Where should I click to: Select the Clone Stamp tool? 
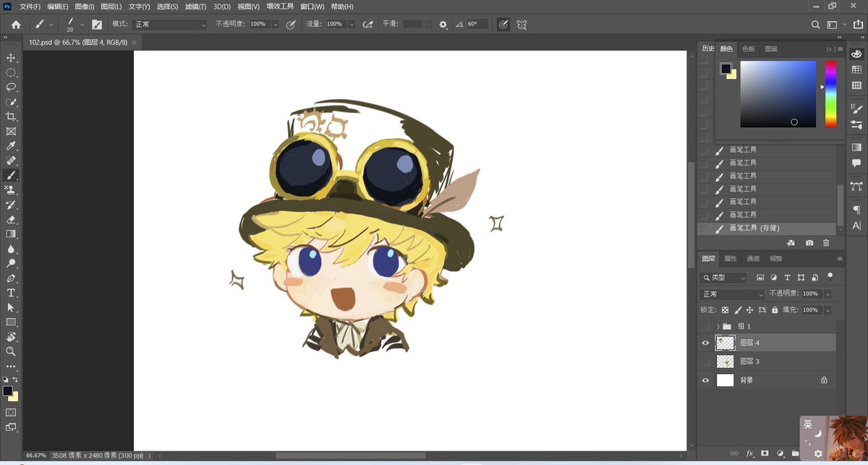click(x=11, y=190)
